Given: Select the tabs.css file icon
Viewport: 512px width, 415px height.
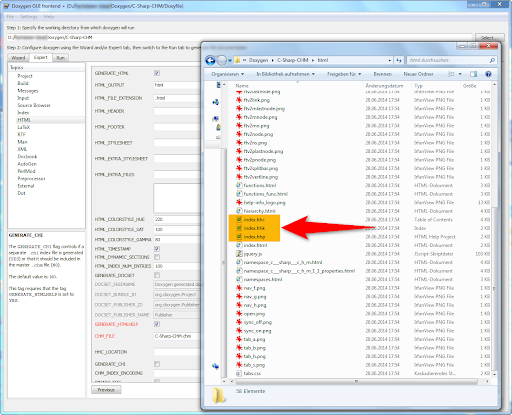Looking at the screenshot, I should (239, 373).
